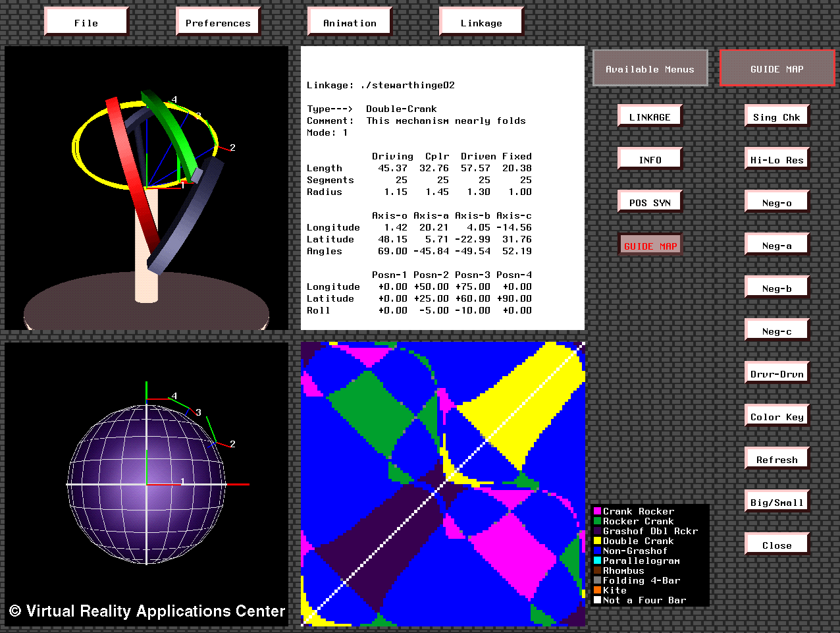Click the Posn-2 longitude value +50.00

point(431,287)
